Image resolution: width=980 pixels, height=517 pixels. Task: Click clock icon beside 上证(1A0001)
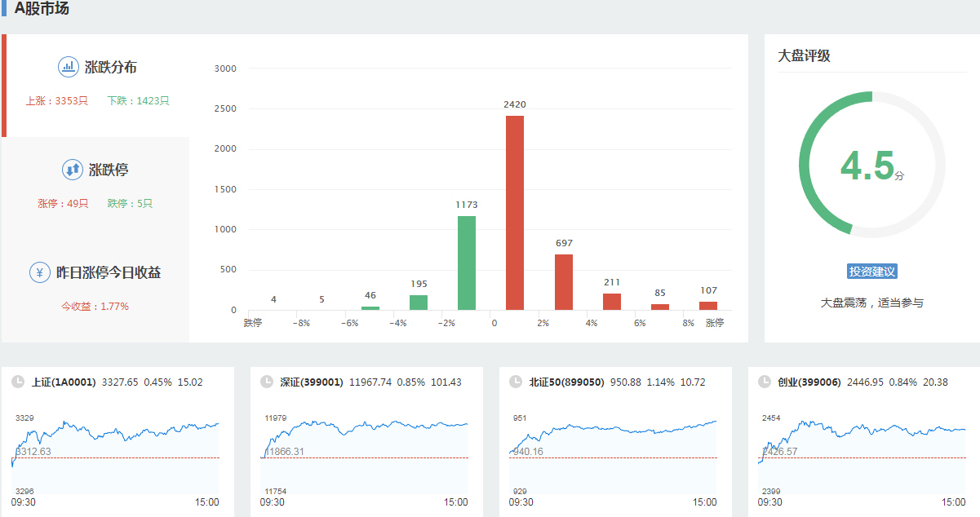(18, 382)
